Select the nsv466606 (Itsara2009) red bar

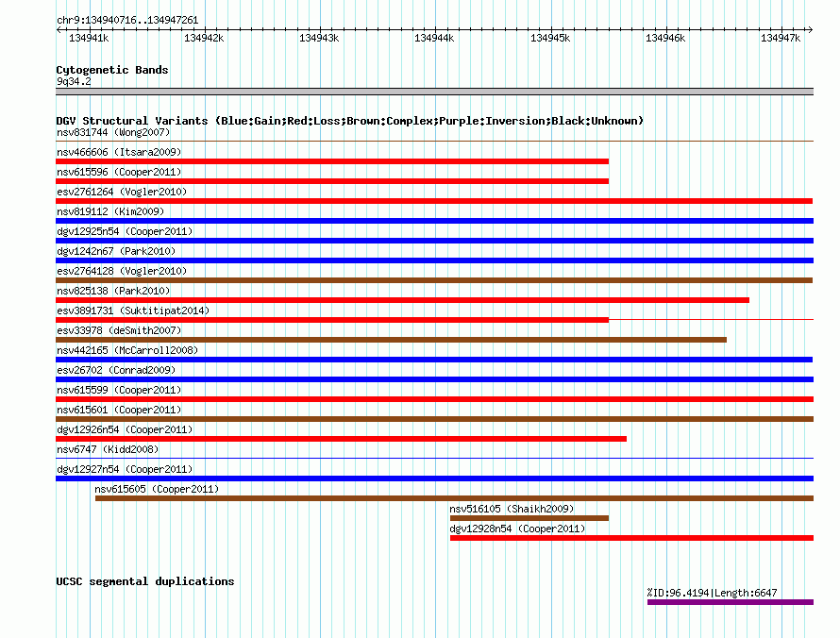pos(332,161)
